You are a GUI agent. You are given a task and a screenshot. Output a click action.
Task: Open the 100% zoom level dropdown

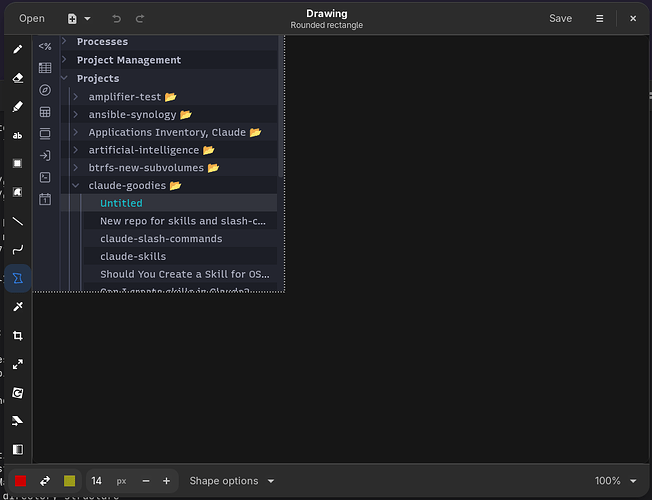coord(615,481)
